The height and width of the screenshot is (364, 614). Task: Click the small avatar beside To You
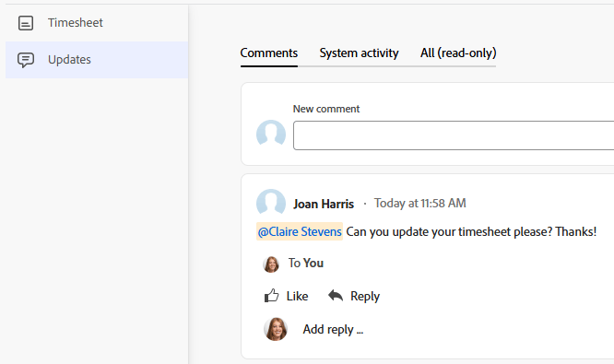tap(271, 264)
